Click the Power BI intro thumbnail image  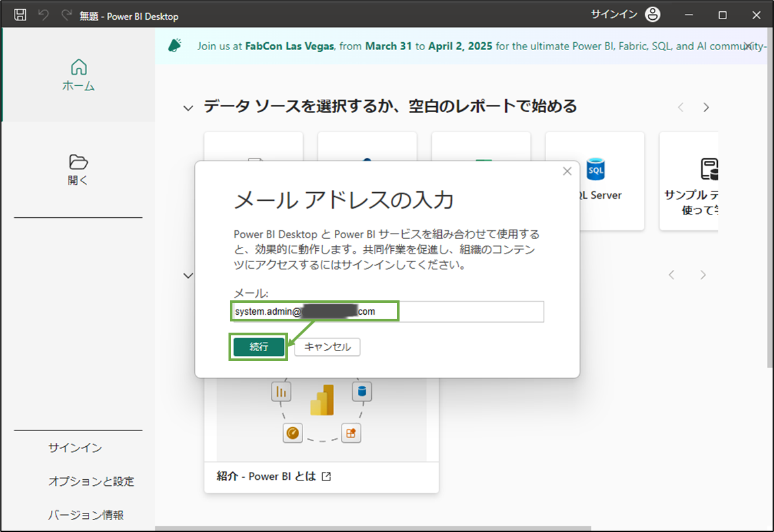point(322,420)
